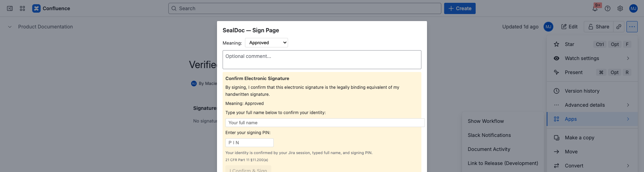Viewport: 644px width, 172px height.
Task: Choose Make a copy menu item
Action: [x=592, y=138]
